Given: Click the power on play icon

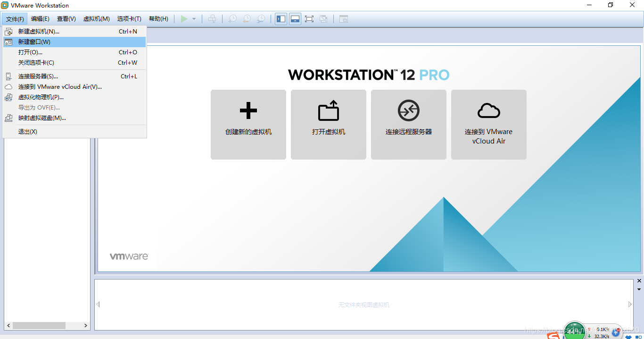Looking at the screenshot, I should tap(184, 19).
